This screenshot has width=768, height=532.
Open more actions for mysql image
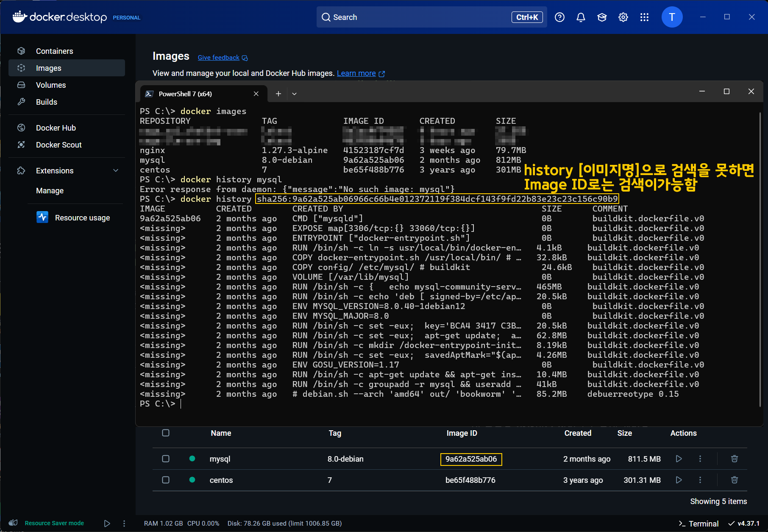coord(700,459)
